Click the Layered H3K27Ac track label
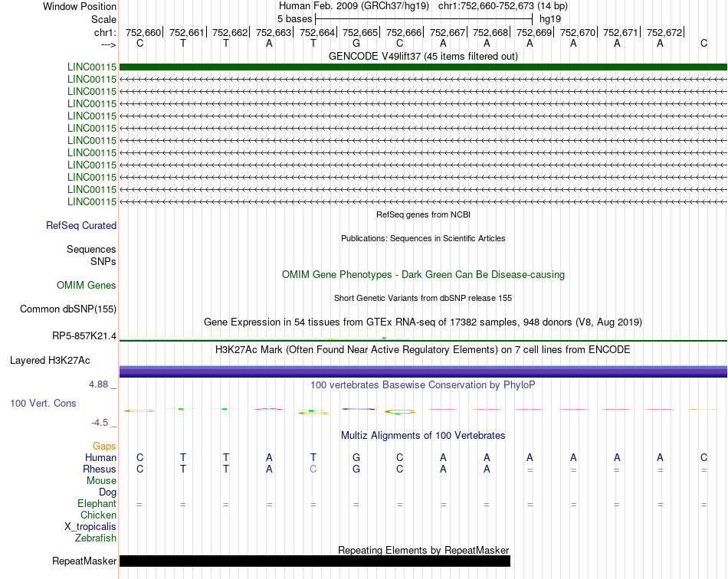 tap(50, 361)
